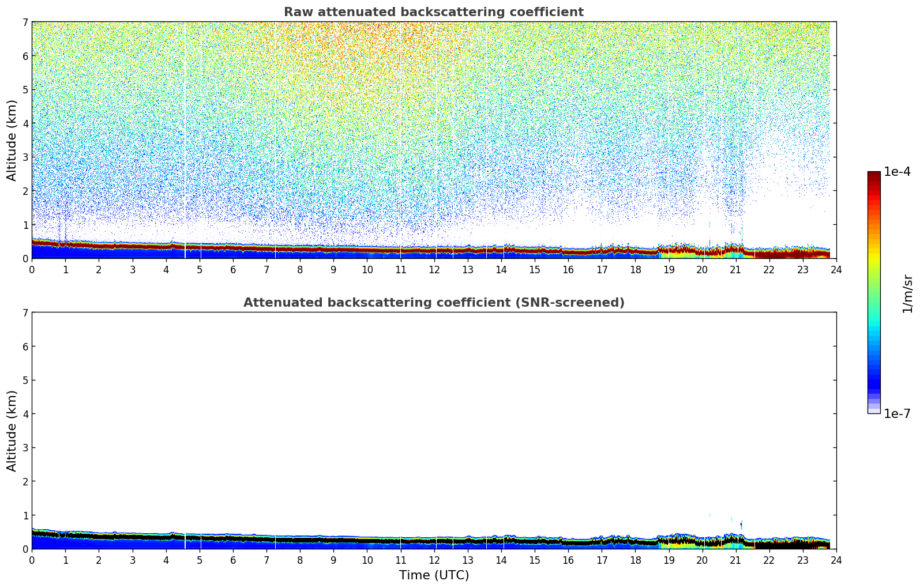Click time tick "6" under the raw plot
The width and height of the screenshot is (920, 588).
(233, 270)
